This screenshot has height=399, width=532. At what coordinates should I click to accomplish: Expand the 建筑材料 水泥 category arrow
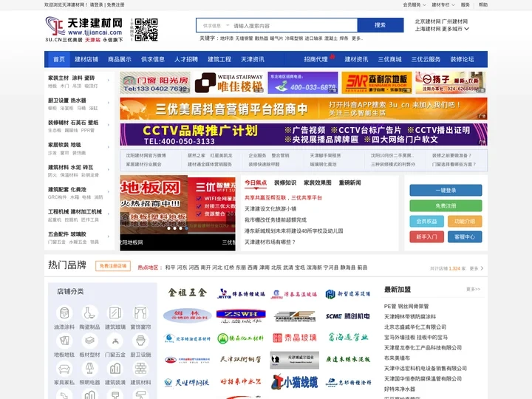[109, 170]
